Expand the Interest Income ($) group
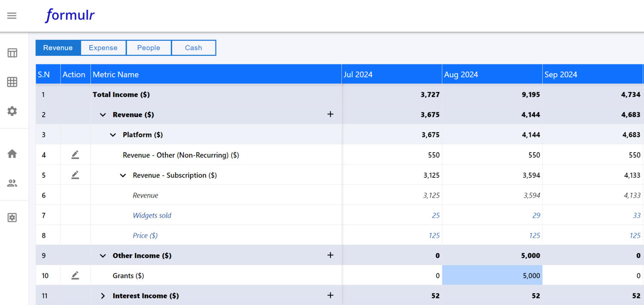Viewport: 644px width, 305px height. pyautogui.click(x=103, y=296)
